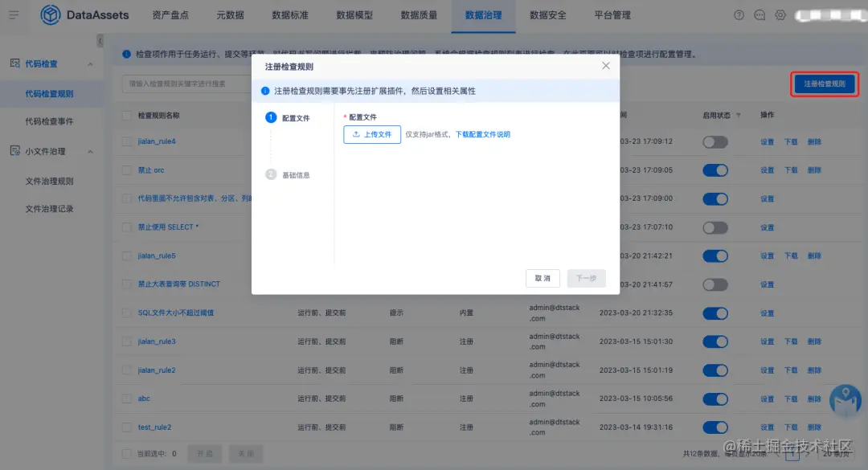
Task: Enable the 禁止大表查询带 DISTINCT rule toggle
Action: pos(714,284)
